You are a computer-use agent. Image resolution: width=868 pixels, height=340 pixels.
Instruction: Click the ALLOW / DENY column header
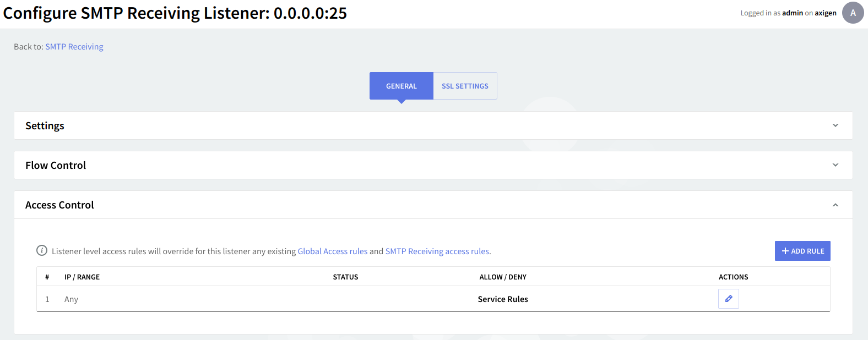503,277
